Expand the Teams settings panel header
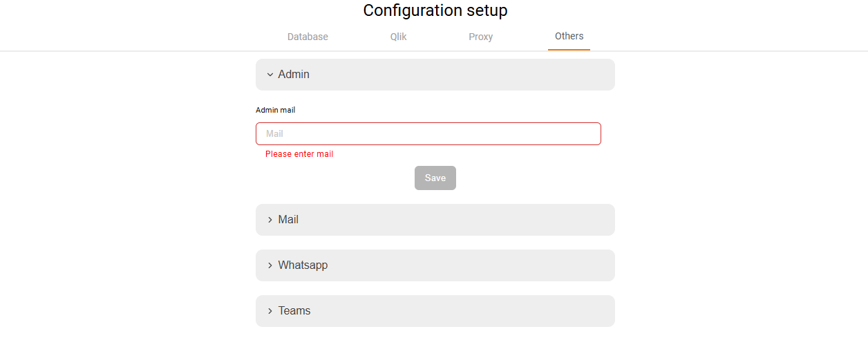Image resolution: width=868 pixels, height=338 pixels. click(294, 311)
